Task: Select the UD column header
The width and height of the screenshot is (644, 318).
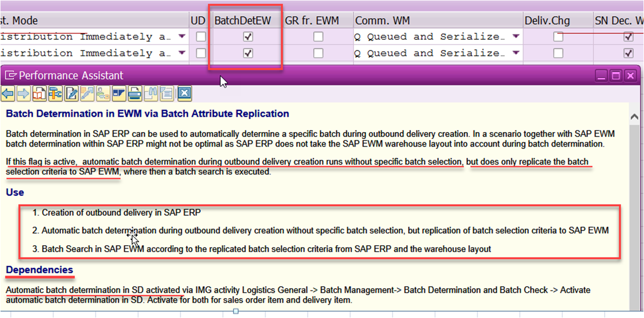Action: tap(200, 20)
